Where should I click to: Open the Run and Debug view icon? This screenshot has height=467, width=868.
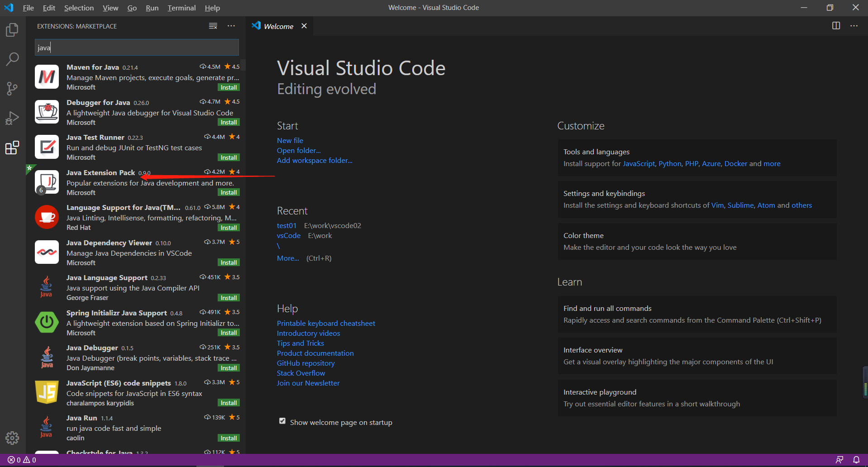[12, 118]
